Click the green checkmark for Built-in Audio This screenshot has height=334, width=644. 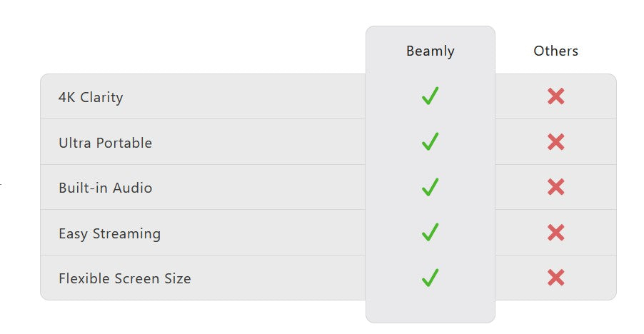click(x=430, y=187)
